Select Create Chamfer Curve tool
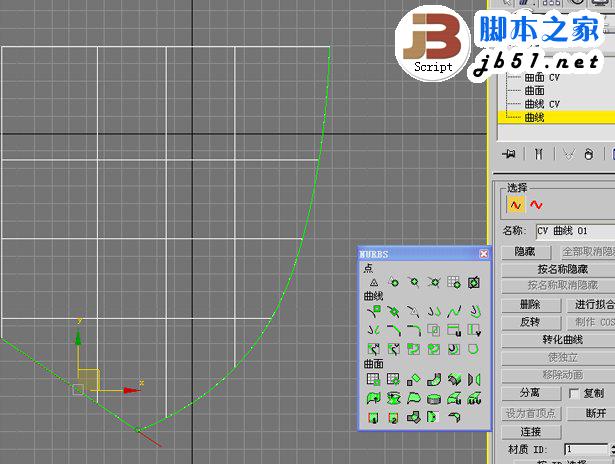This screenshot has height=464, width=615. 394,330
